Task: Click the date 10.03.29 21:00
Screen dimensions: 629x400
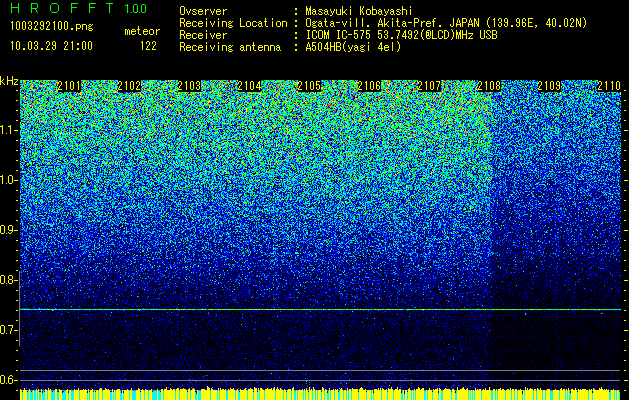Action: tap(52, 46)
